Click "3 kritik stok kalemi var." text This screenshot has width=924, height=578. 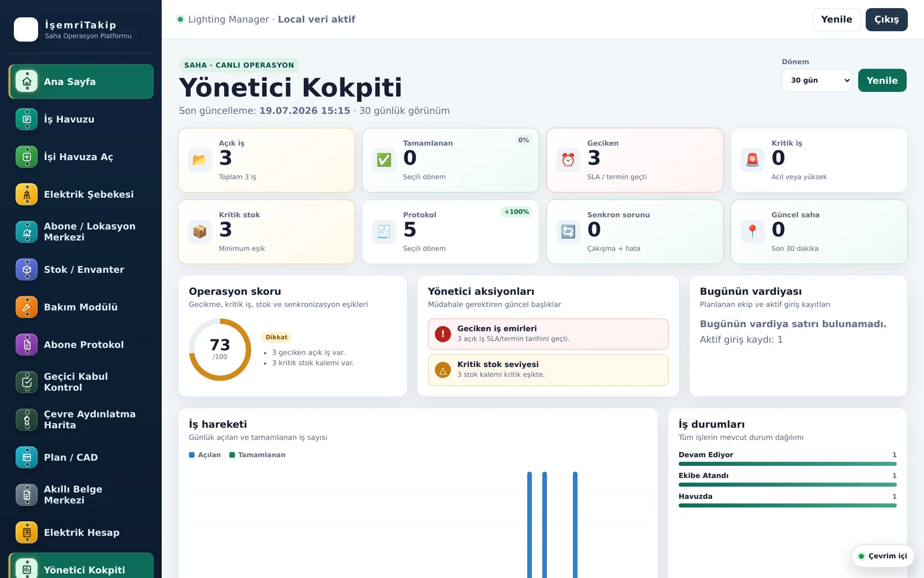click(313, 363)
